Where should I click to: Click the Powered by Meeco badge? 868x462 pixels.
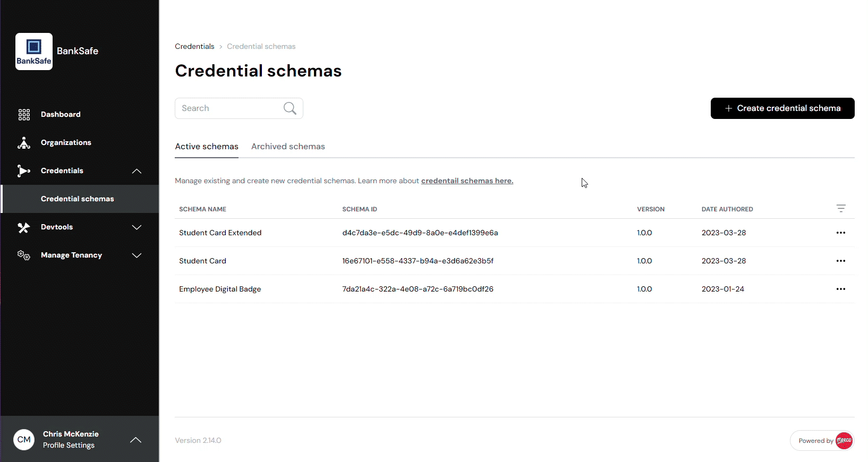click(x=822, y=441)
